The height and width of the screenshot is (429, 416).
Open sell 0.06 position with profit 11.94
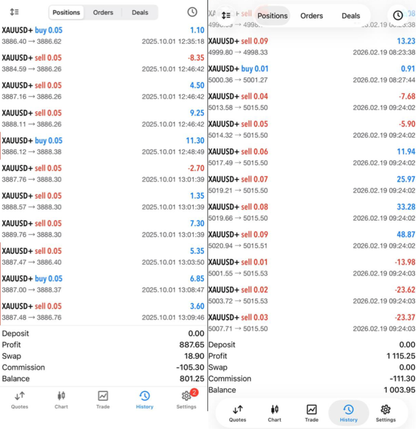[x=312, y=157]
